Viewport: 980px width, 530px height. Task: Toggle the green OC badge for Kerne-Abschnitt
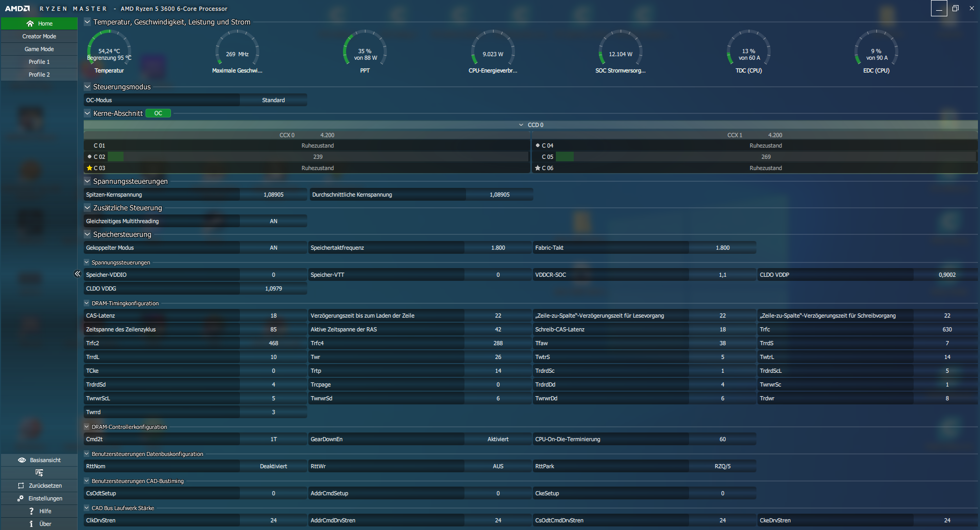(158, 113)
